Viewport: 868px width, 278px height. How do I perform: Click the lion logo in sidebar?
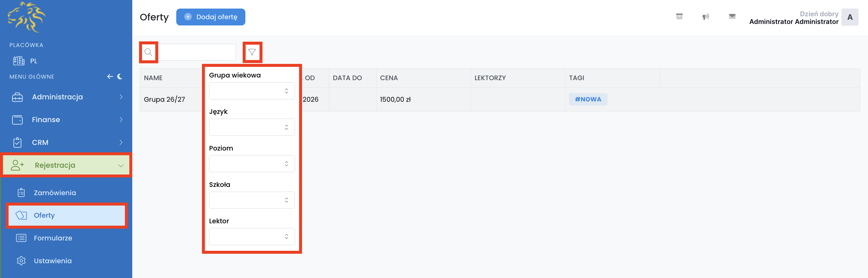26,17
